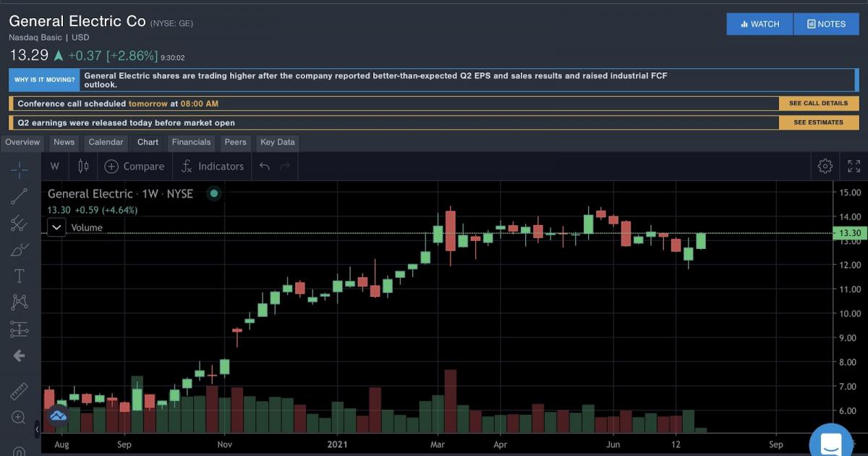This screenshot has height=456, width=868.
Task: Click the WATCH button
Action: (x=759, y=24)
